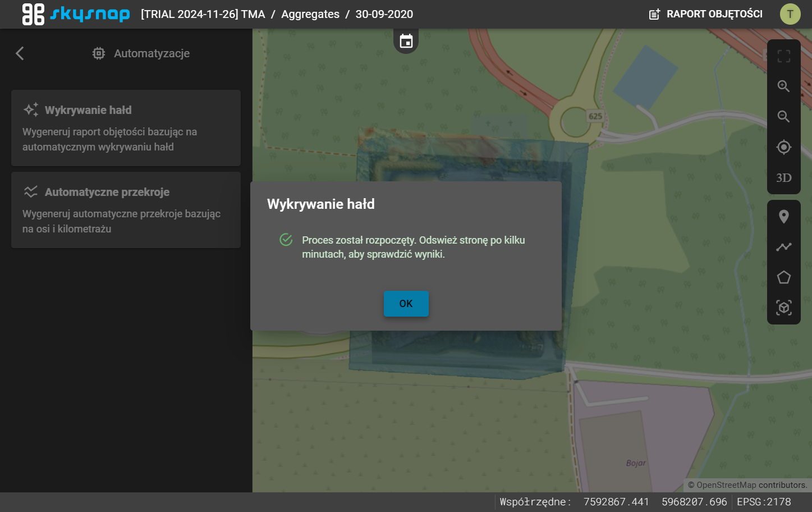Zoom in on the map
Image resolution: width=812 pixels, height=512 pixels.
[x=783, y=86]
